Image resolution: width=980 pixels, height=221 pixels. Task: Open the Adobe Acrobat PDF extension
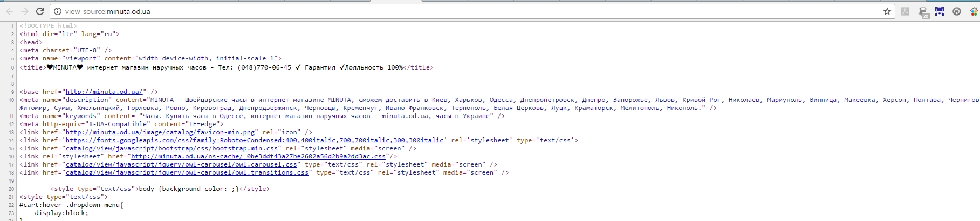click(905, 11)
